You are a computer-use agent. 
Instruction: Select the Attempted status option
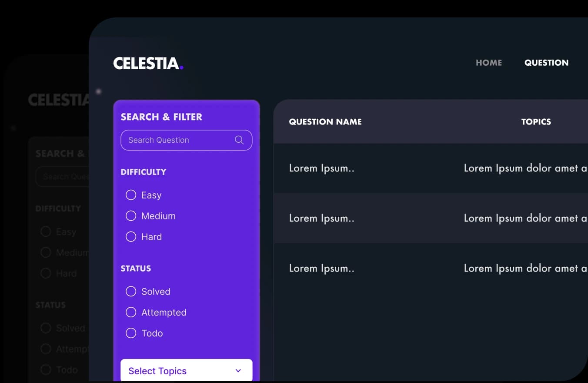coord(131,312)
